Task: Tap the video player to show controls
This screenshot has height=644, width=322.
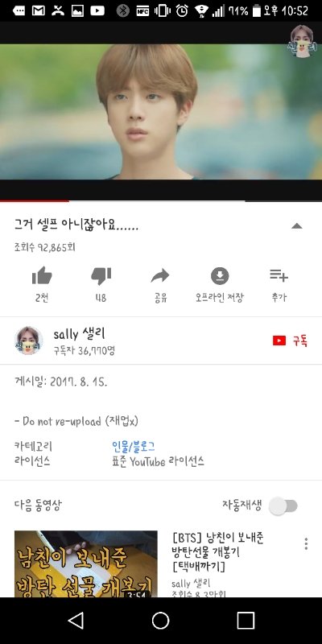Action: pyautogui.click(x=161, y=112)
